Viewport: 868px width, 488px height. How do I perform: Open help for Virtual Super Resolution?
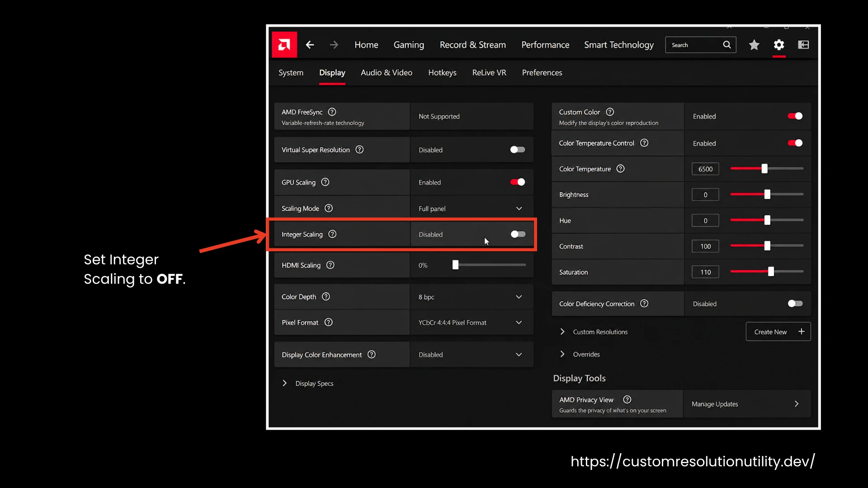tap(359, 150)
